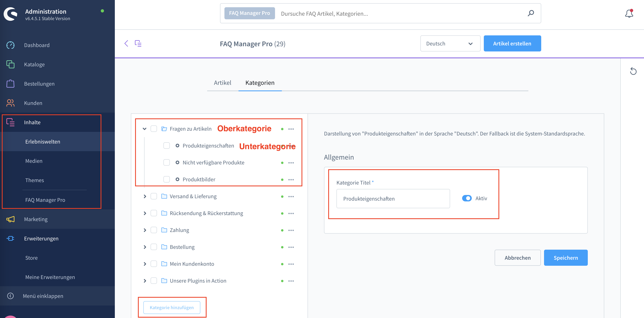Viewport: 644px width, 318px height.
Task: Check the Fragen zu Artikeln checkbox
Action: click(154, 129)
